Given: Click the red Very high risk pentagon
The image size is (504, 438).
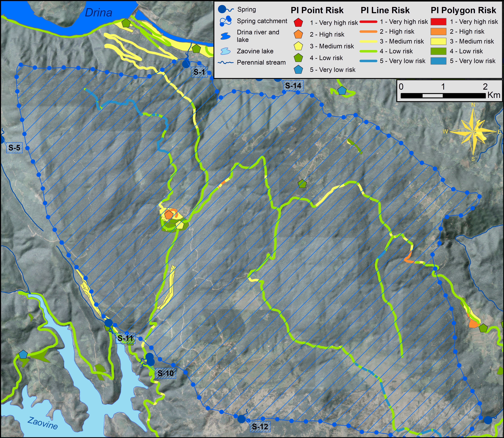Looking at the screenshot, I should [299, 23].
